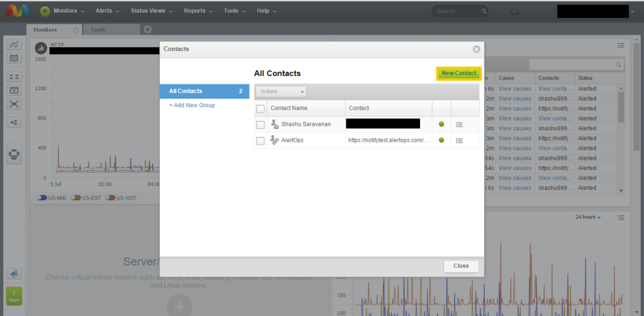Screen dimensions: 644x316
Task: Click the four-squares layout icon in sidebar
Action: [x=14, y=76]
